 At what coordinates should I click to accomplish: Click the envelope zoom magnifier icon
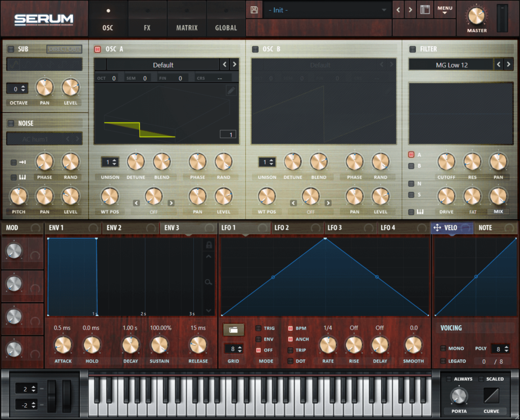point(208,282)
